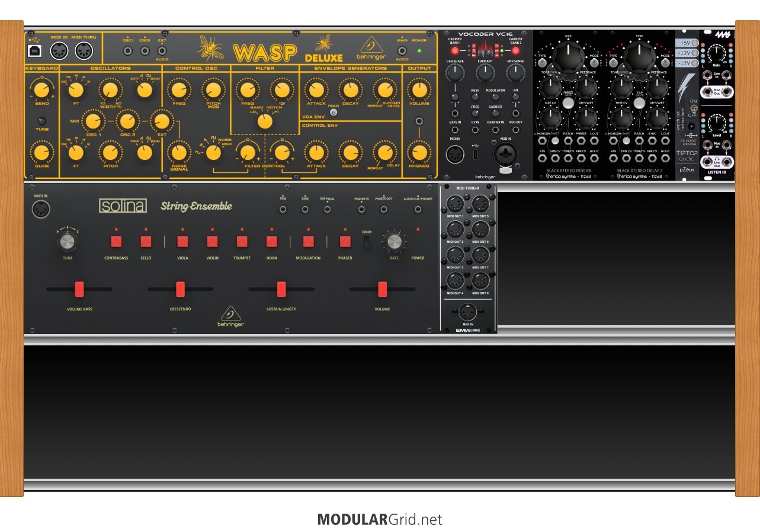This screenshot has width=760, height=532.
Task: Click the Vocoder CV IN jack
Action: pos(475,130)
